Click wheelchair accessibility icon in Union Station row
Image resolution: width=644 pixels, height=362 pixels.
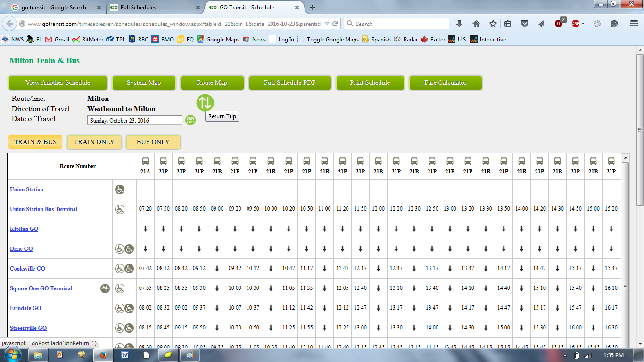pos(120,189)
